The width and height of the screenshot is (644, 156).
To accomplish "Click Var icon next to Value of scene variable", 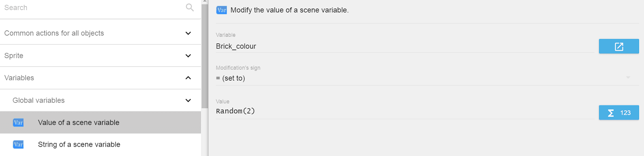I will (18, 122).
